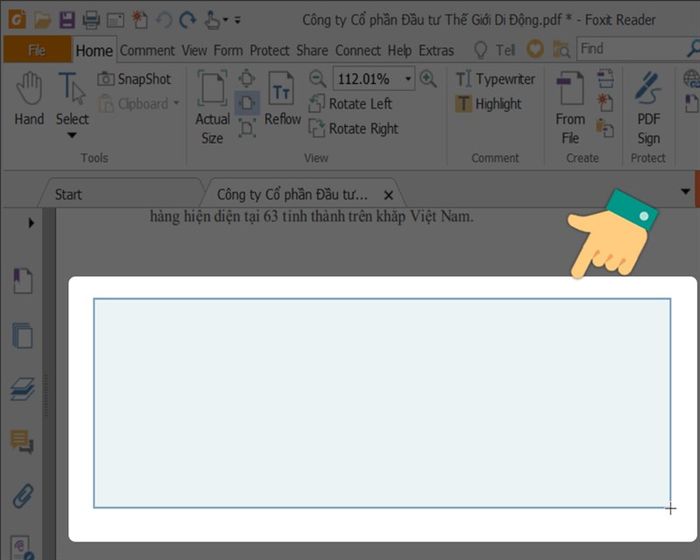Click the email envelope icon in quick access toolbar

tap(115, 20)
